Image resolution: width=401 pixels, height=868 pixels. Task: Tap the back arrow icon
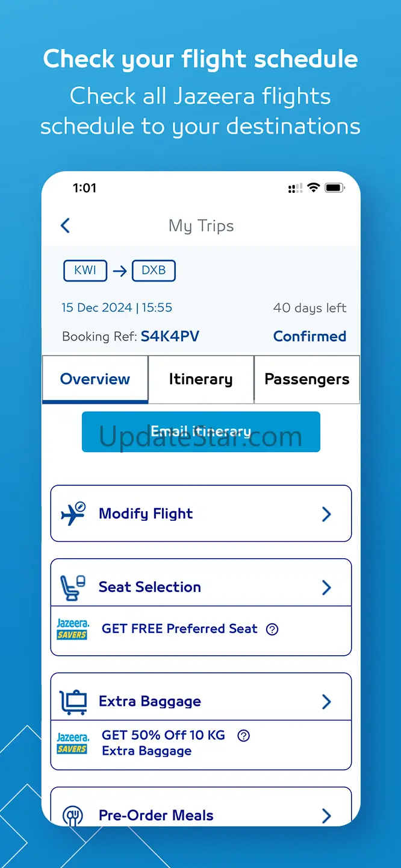tap(66, 225)
